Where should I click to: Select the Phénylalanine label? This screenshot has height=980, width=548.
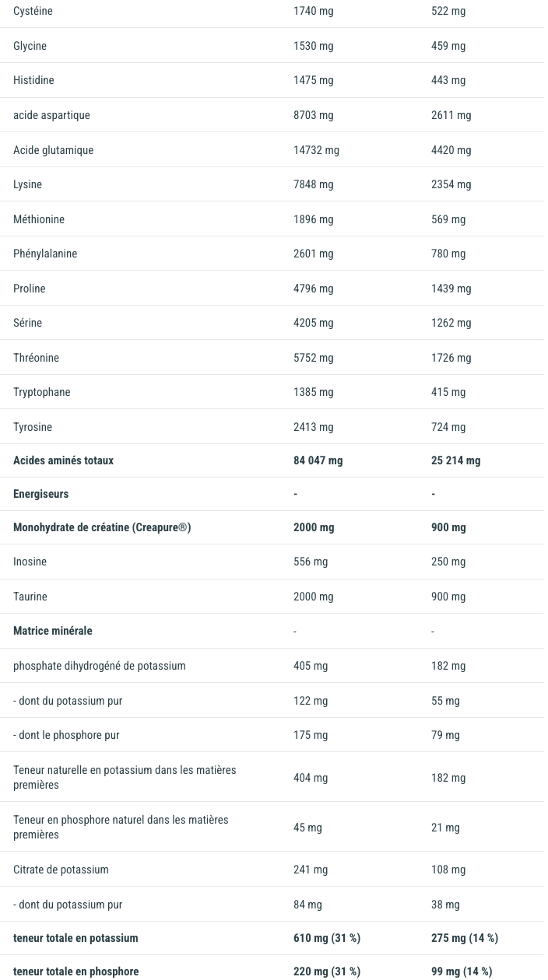(x=45, y=254)
